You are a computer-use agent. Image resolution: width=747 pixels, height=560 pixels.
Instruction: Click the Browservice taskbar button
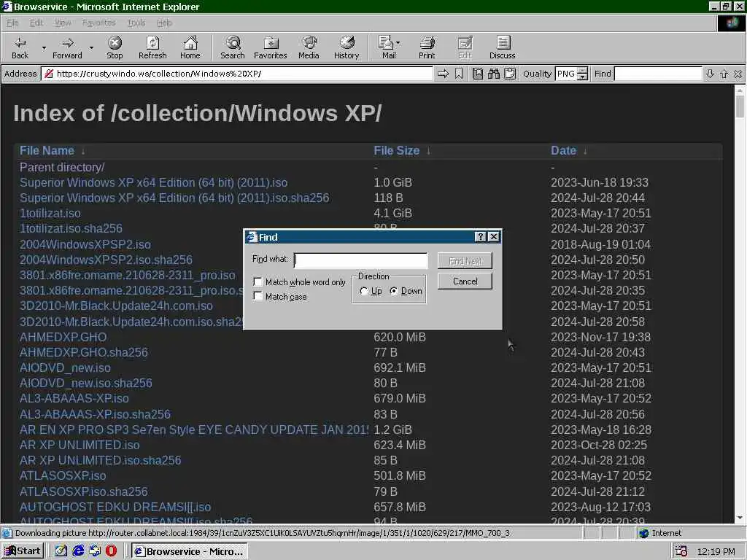coord(190,551)
